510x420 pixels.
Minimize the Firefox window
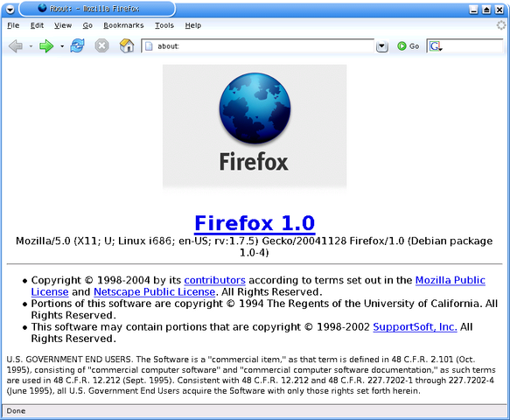click(x=474, y=10)
